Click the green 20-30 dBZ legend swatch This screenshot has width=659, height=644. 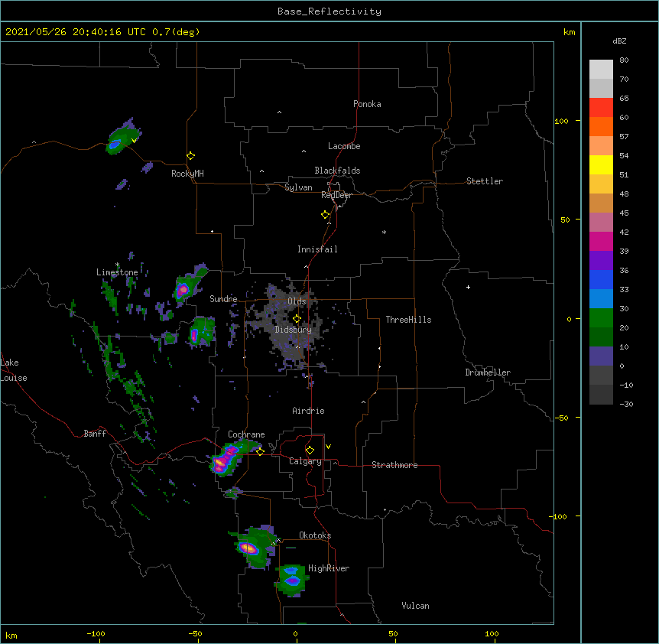pyautogui.click(x=601, y=318)
